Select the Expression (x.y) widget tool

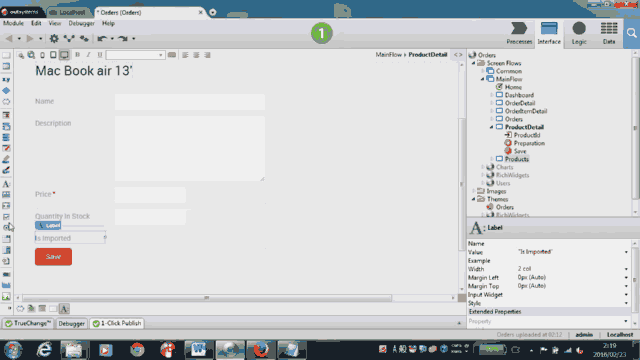tap(6, 80)
